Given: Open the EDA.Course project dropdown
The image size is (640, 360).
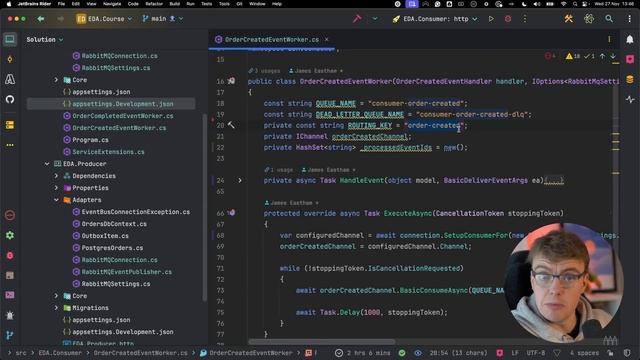Looking at the screenshot, I should (104, 19).
